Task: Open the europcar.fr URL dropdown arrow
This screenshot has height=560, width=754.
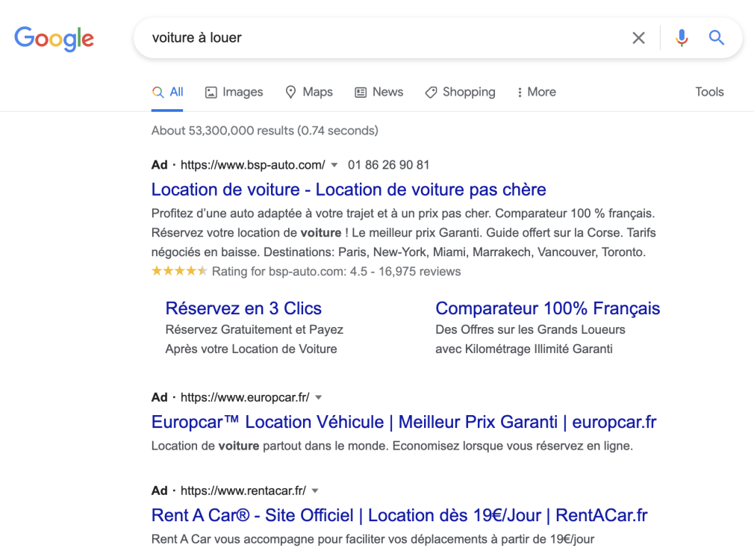Action: click(x=318, y=397)
